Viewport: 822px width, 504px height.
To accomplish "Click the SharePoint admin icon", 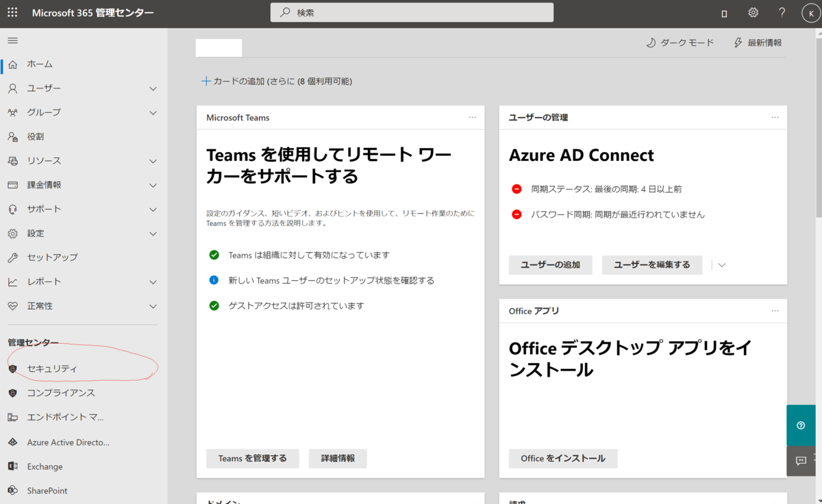I will 12,490.
